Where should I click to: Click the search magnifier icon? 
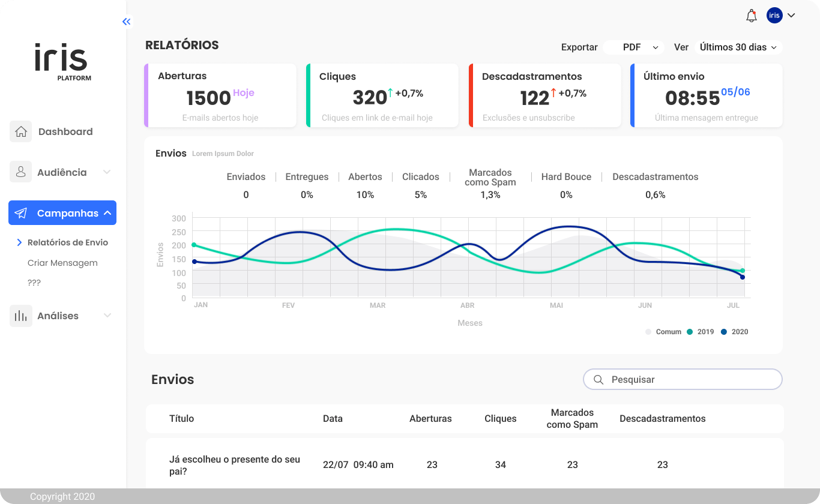pos(598,380)
